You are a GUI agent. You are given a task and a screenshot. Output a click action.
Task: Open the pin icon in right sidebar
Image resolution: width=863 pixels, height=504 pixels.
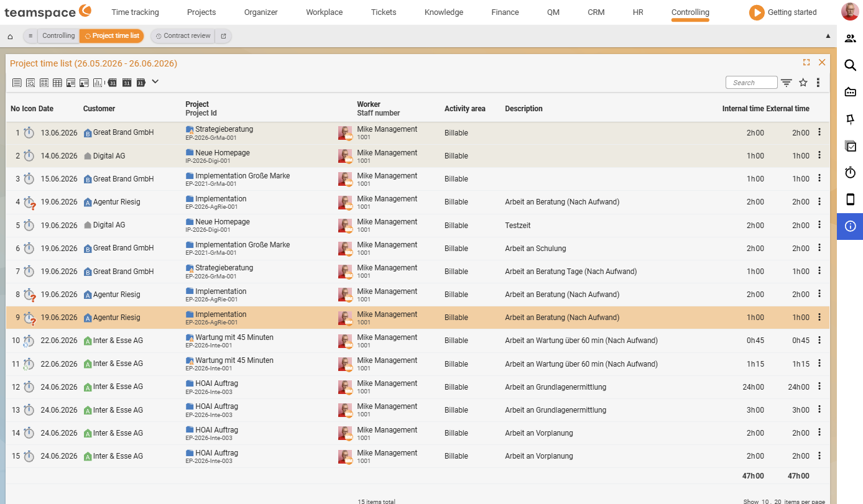850,119
